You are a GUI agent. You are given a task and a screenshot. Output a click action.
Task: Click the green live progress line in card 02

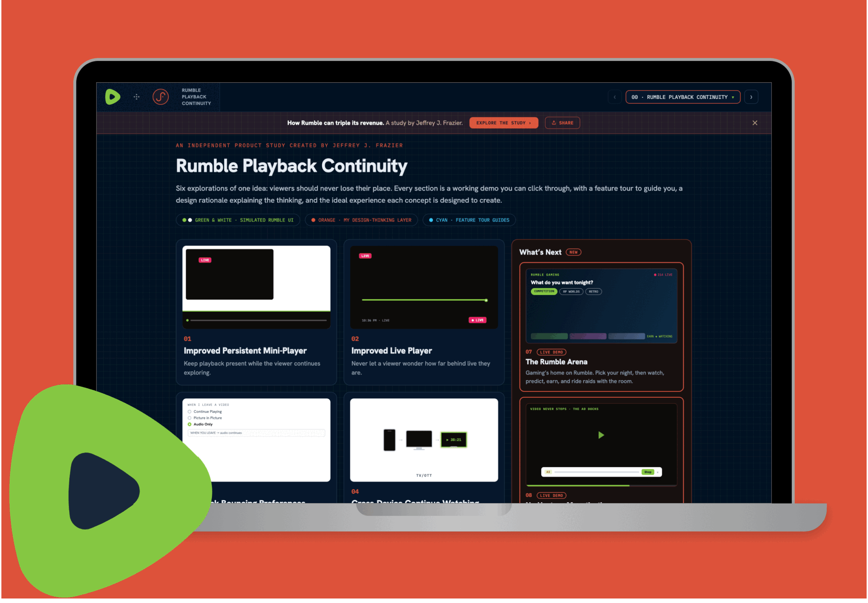[x=425, y=300]
